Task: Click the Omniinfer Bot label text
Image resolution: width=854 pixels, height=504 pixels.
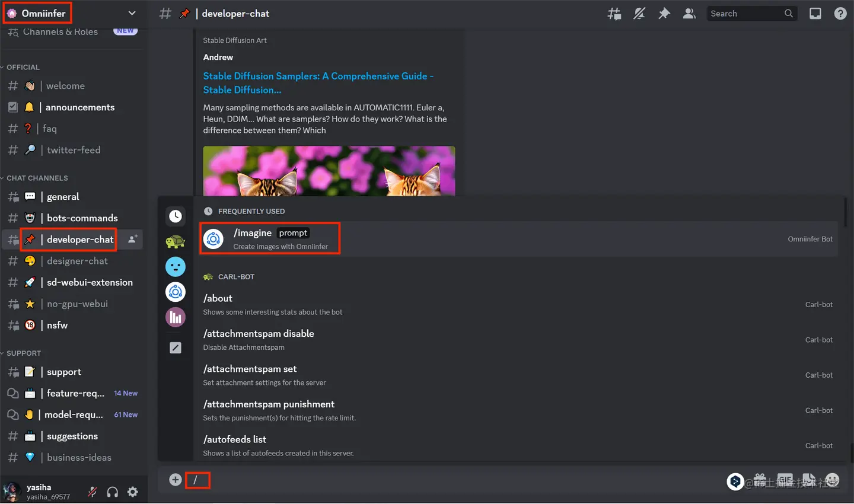Action: click(810, 239)
